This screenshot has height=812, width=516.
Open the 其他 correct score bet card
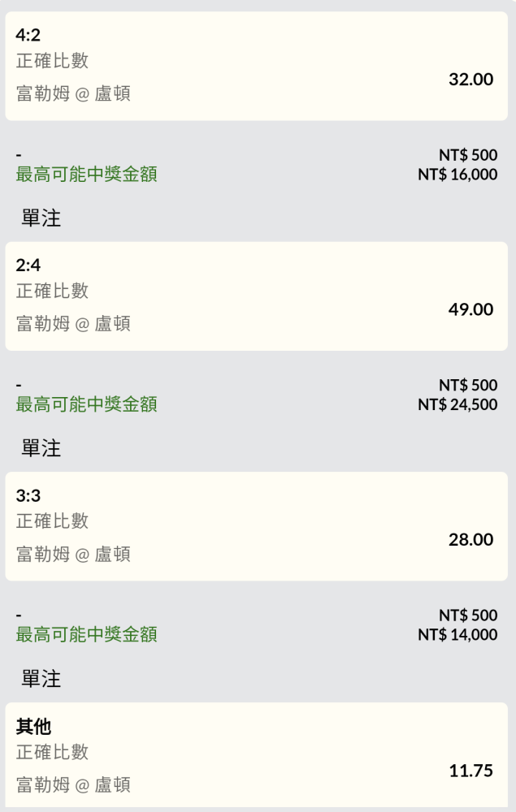tap(257, 754)
